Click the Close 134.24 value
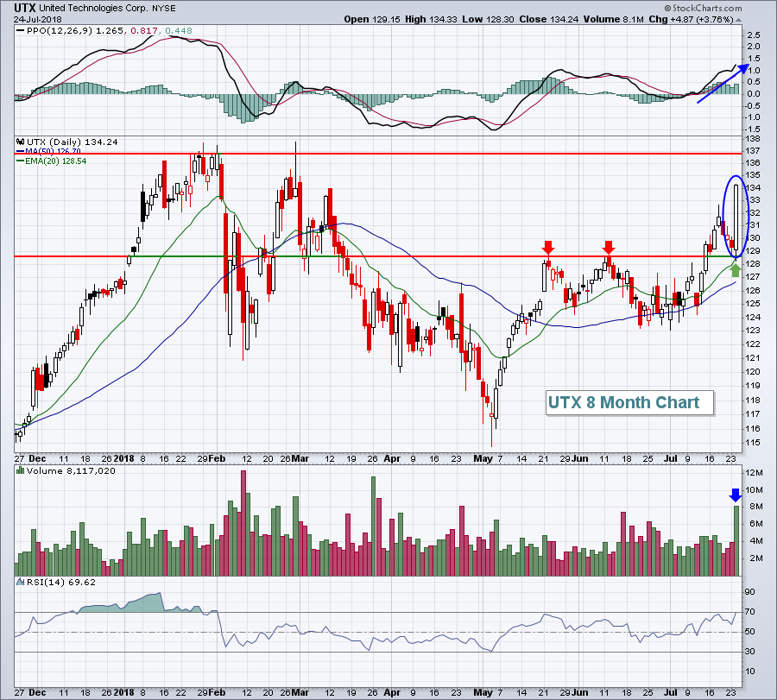This screenshot has height=700, width=777. pos(549,19)
